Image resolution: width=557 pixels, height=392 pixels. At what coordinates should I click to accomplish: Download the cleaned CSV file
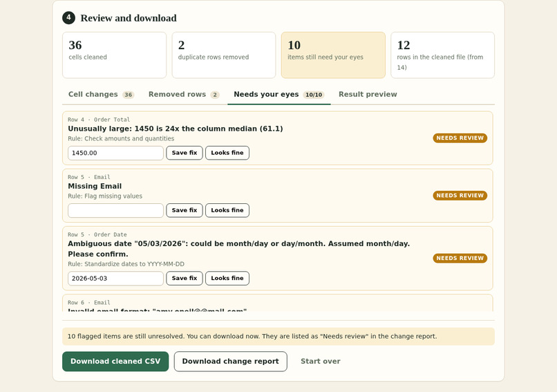(115, 362)
